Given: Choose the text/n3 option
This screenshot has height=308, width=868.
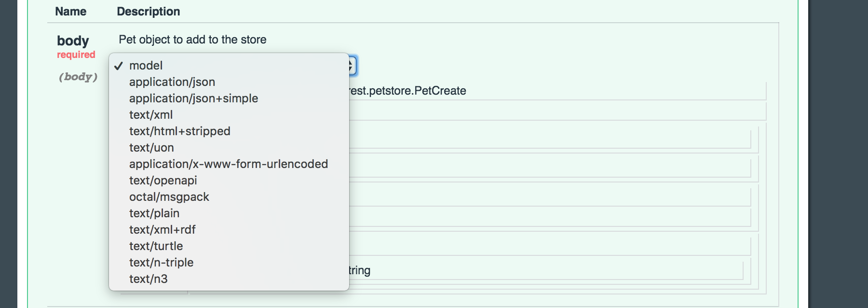Looking at the screenshot, I should tap(149, 279).
